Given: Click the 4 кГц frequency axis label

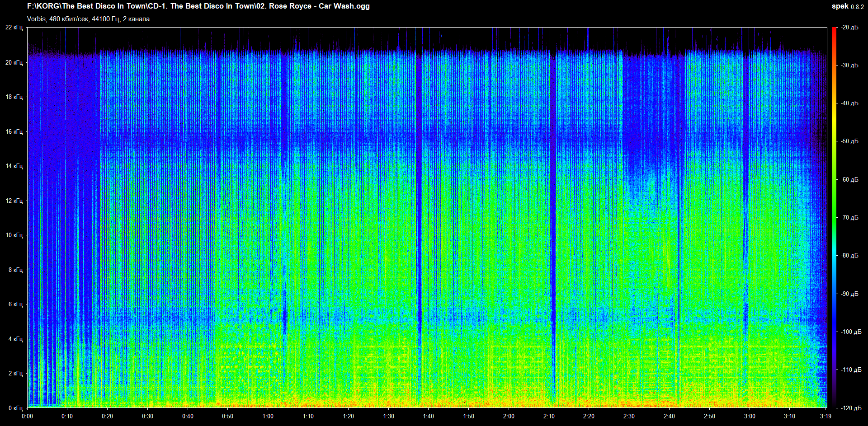Looking at the screenshot, I should coord(15,339).
